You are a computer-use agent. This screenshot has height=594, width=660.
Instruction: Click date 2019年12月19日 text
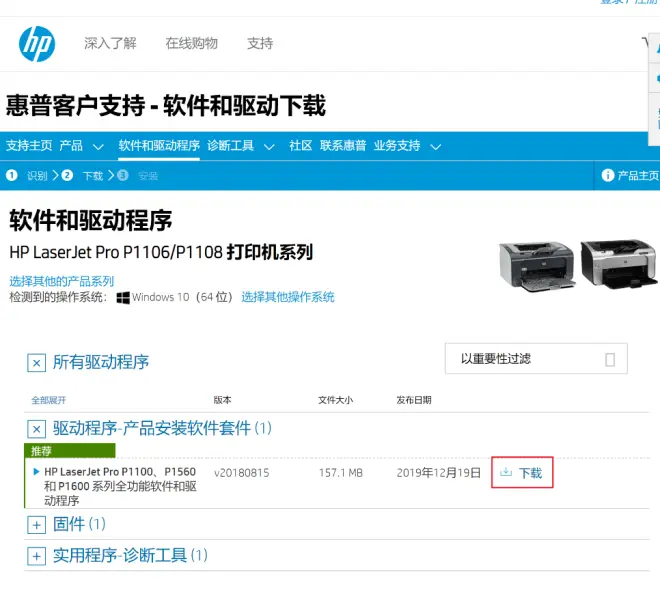coord(439,473)
